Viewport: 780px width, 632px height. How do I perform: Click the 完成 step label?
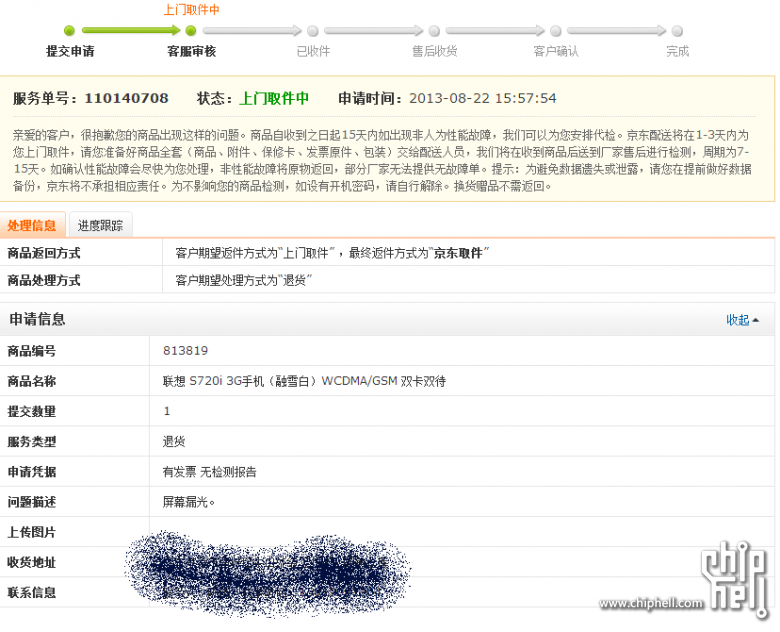pos(678,51)
